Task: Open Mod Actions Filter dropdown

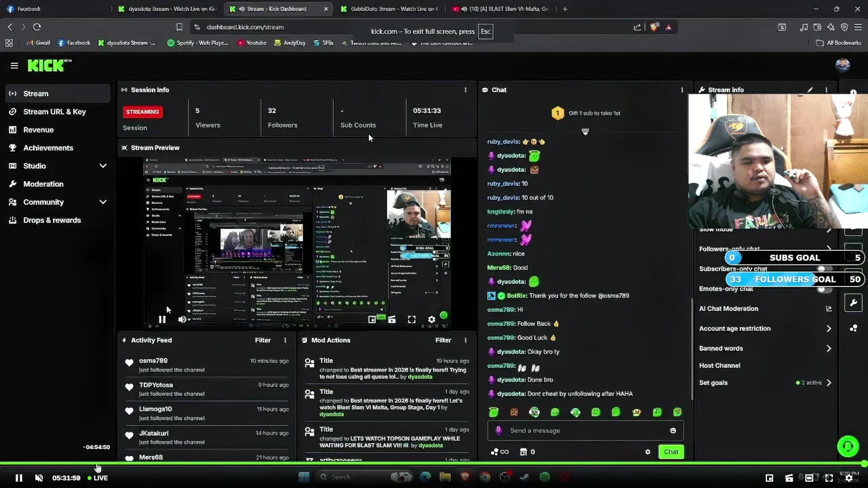Action: 443,340
